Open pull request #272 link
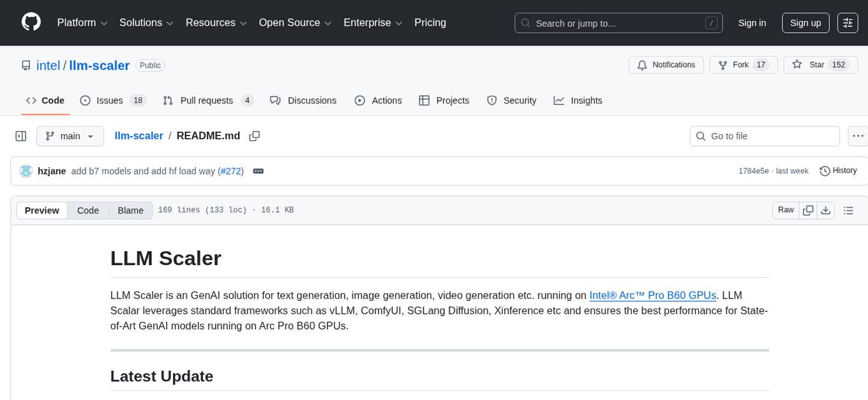Screen dimensions: 868x400 click(x=231, y=171)
